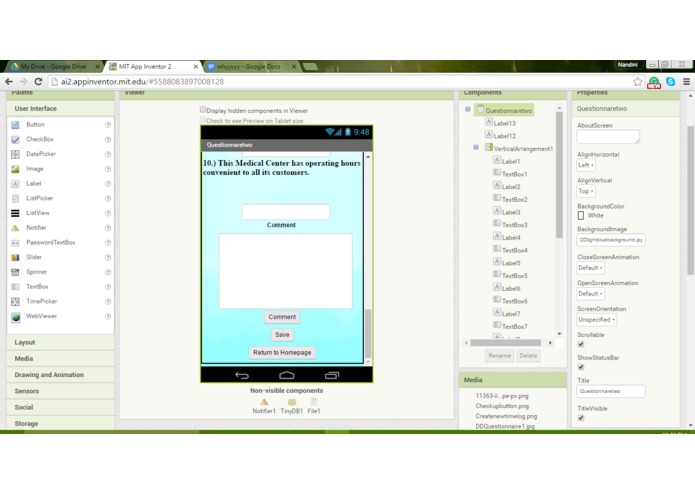
Task: Click the browser address bar
Action: click(x=339, y=82)
